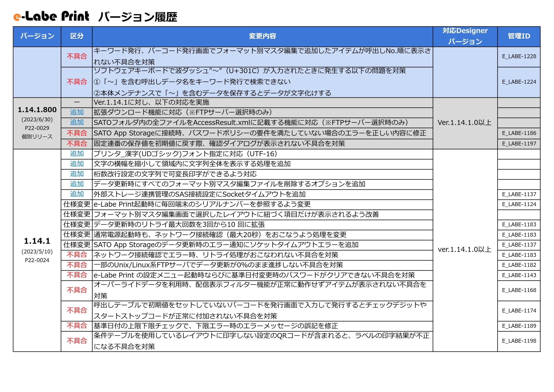Select management ID E_LABE-1189
Screen dimensions: 554x392
click(x=519, y=326)
